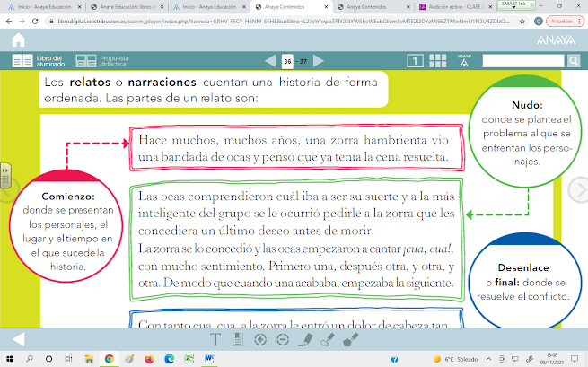Image resolution: width=588 pixels, height=367 pixels.
Task: Select the pencil drawing tool
Action: click(x=305, y=340)
